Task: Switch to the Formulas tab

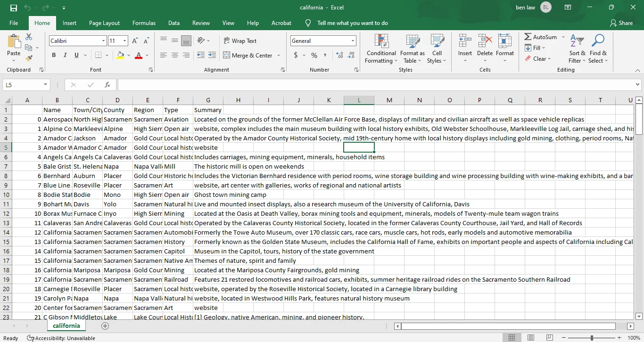Action: (144, 23)
